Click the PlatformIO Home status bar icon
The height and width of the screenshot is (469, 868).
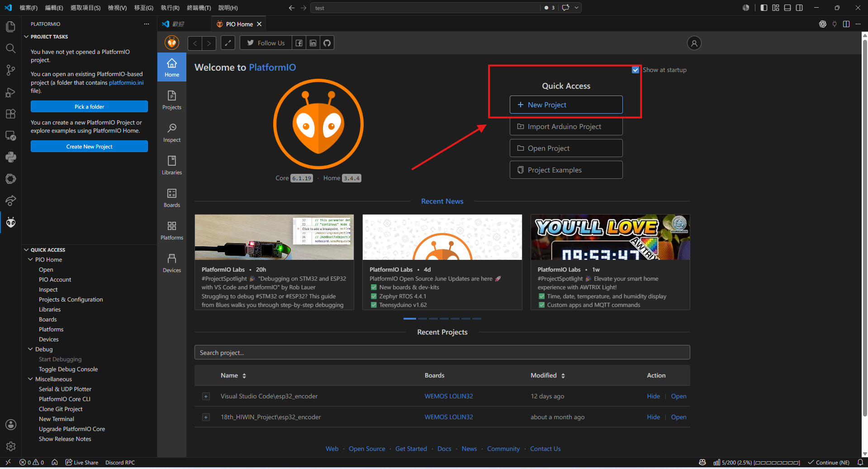coord(55,462)
